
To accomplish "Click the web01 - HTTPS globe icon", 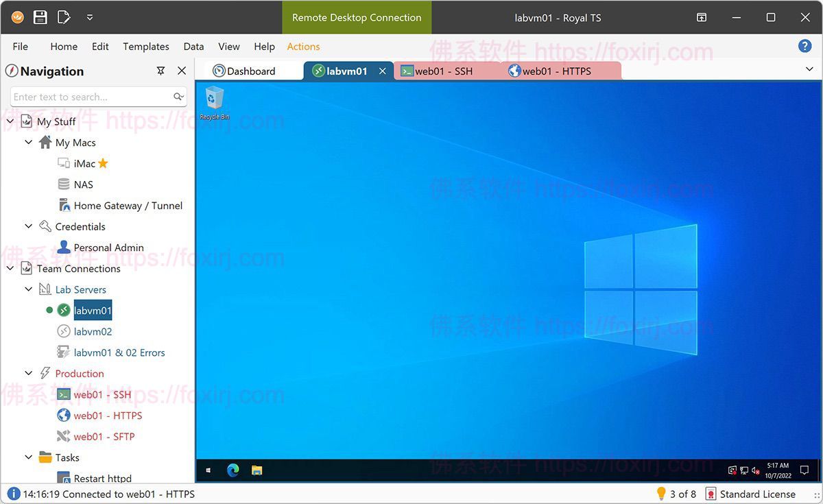I will 63,416.
